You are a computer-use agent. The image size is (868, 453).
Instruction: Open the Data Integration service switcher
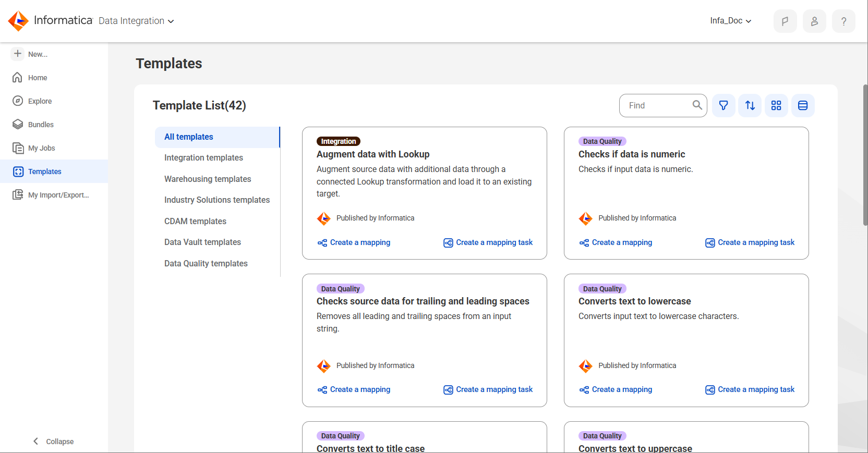pos(136,21)
